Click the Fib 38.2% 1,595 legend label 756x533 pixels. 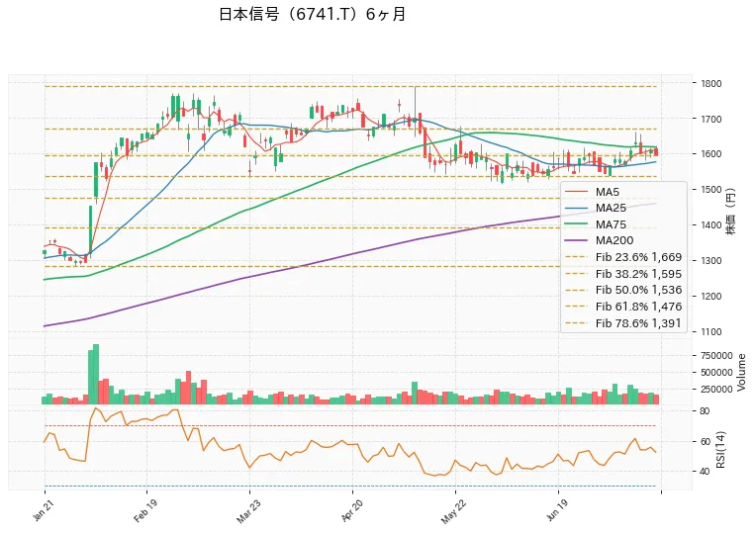click(638, 274)
